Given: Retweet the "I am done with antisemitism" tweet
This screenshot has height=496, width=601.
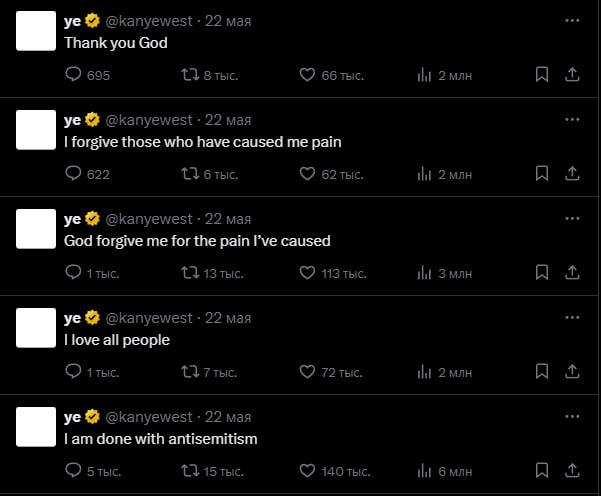Looking at the screenshot, I should coord(188,471).
